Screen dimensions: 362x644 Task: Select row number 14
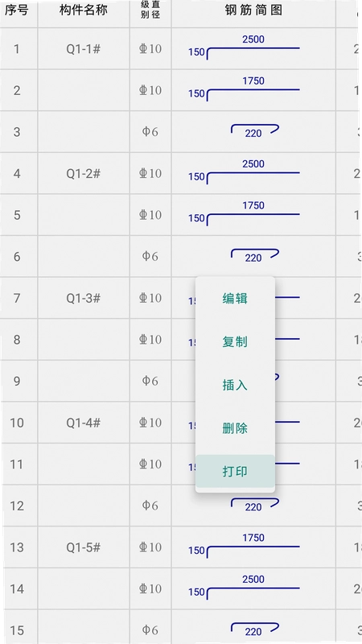tap(17, 589)
